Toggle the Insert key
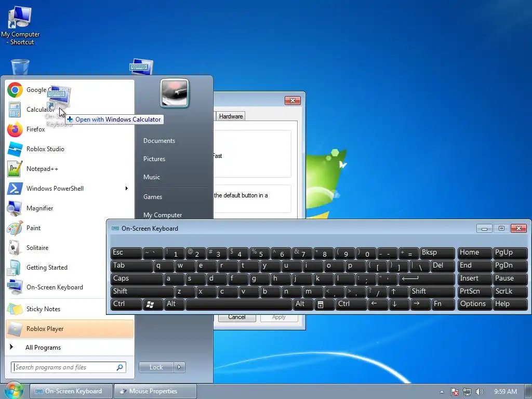The height and width of the screenshot is (399, 532). click(x=475, y=279)
